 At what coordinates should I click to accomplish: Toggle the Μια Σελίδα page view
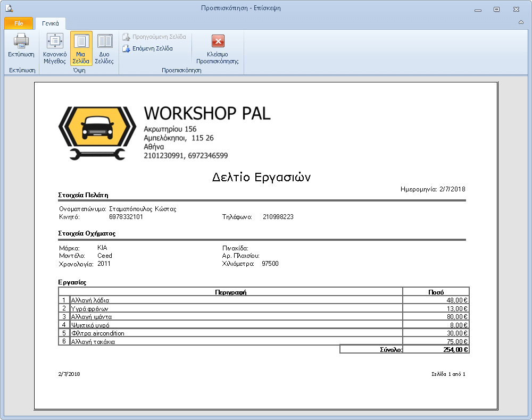tap(81, 41)
